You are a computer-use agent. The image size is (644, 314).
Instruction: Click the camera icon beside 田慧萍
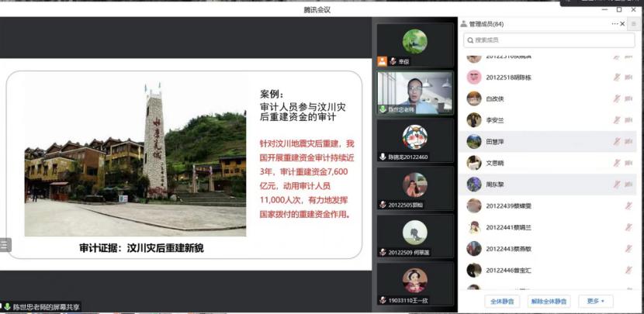tap(628, 141)
